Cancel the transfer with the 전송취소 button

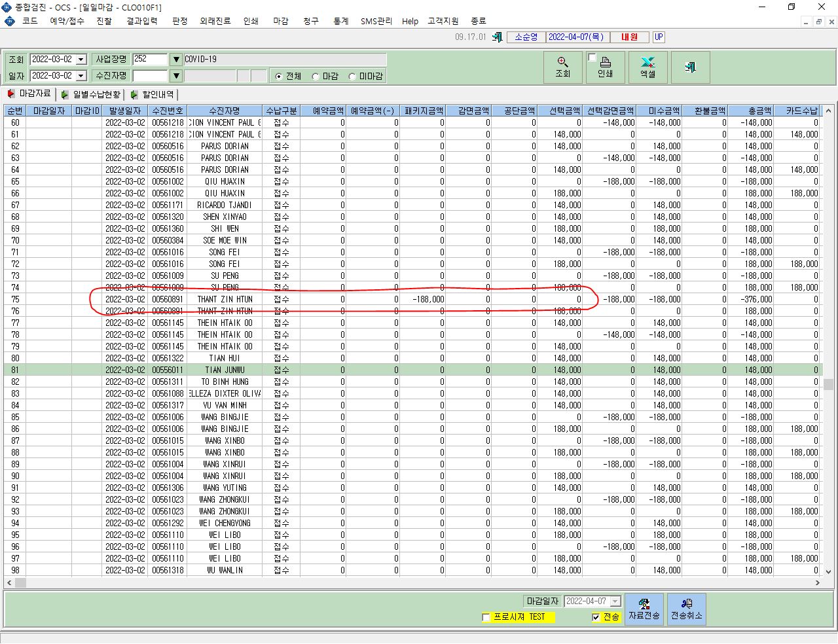coord(687,609)
